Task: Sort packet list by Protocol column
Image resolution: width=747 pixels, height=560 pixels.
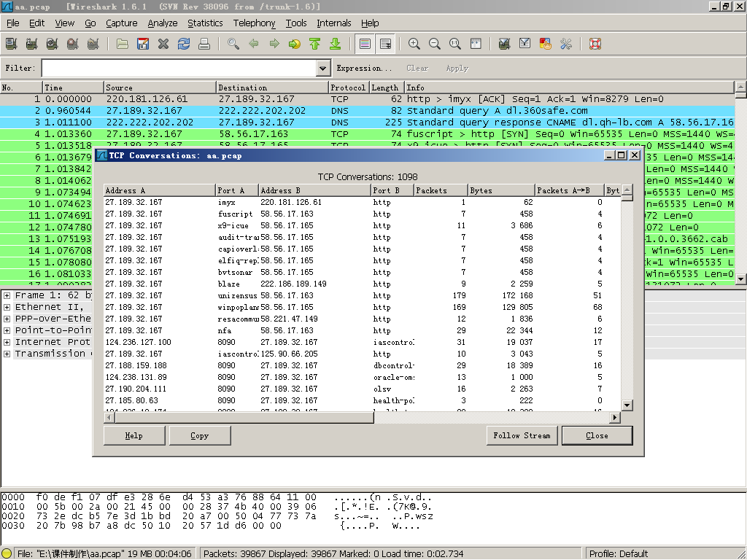Action: click(x=348, y=87)
